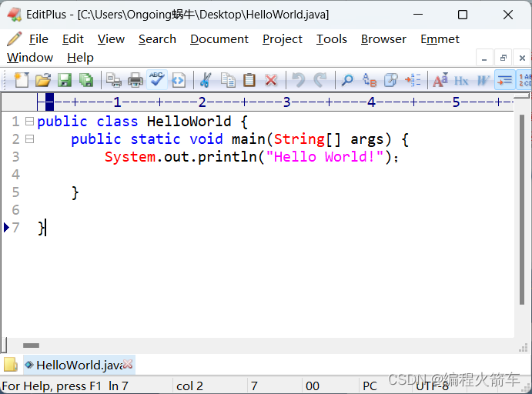
Task: Click the 'ln 7' status bar entry
Action: point(119,386)
